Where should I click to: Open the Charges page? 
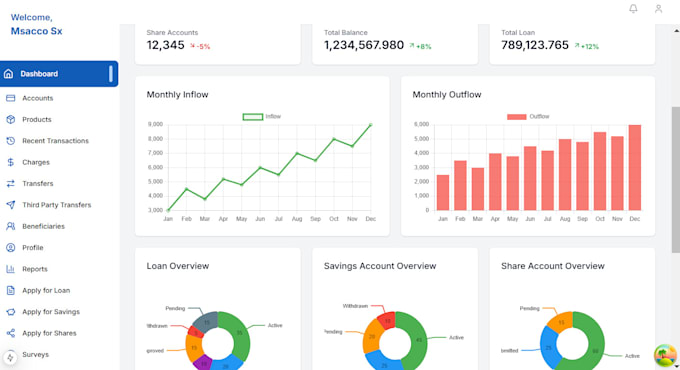pos(36,162)
